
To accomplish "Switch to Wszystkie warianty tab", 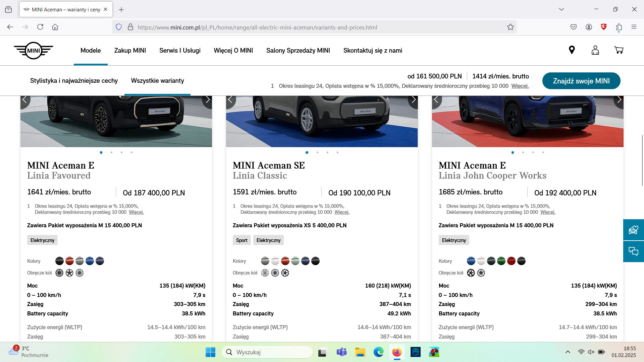I will coord(158,81).
